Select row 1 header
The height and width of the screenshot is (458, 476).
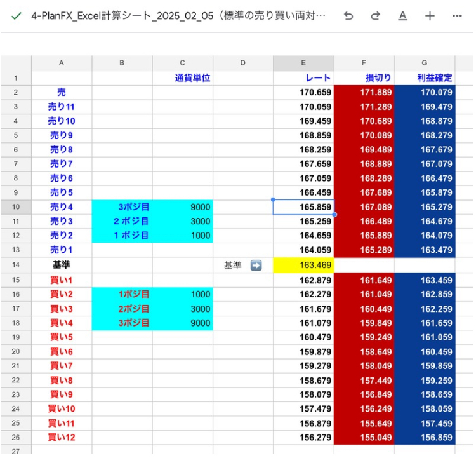pos(16,78)
